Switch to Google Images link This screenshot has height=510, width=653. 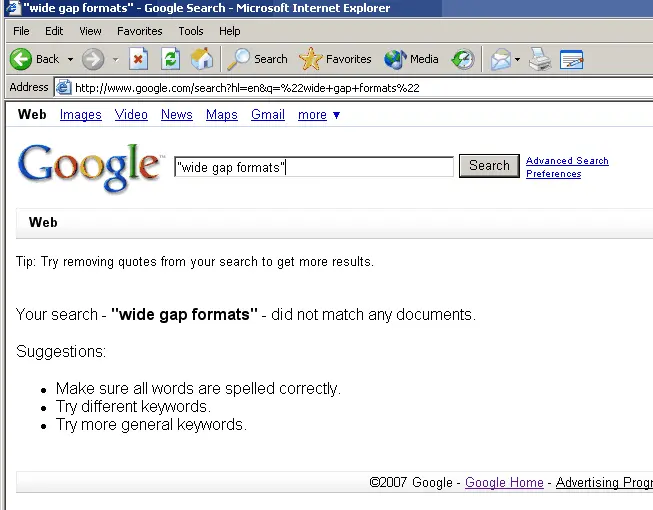81,114
